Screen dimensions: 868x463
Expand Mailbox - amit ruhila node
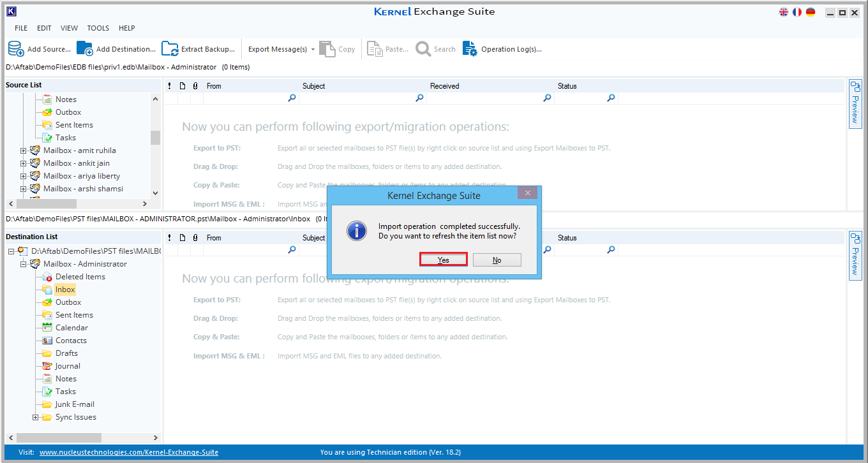coord(24,151)
